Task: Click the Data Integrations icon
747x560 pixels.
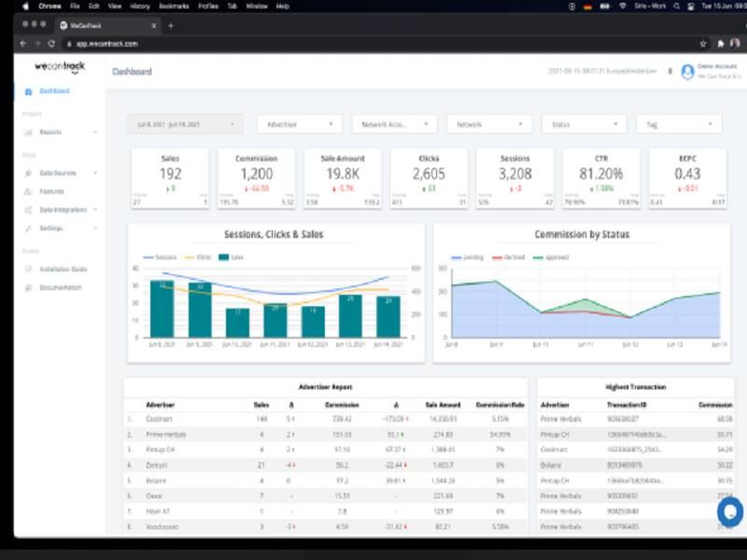Action: click(x=27, y=210)
